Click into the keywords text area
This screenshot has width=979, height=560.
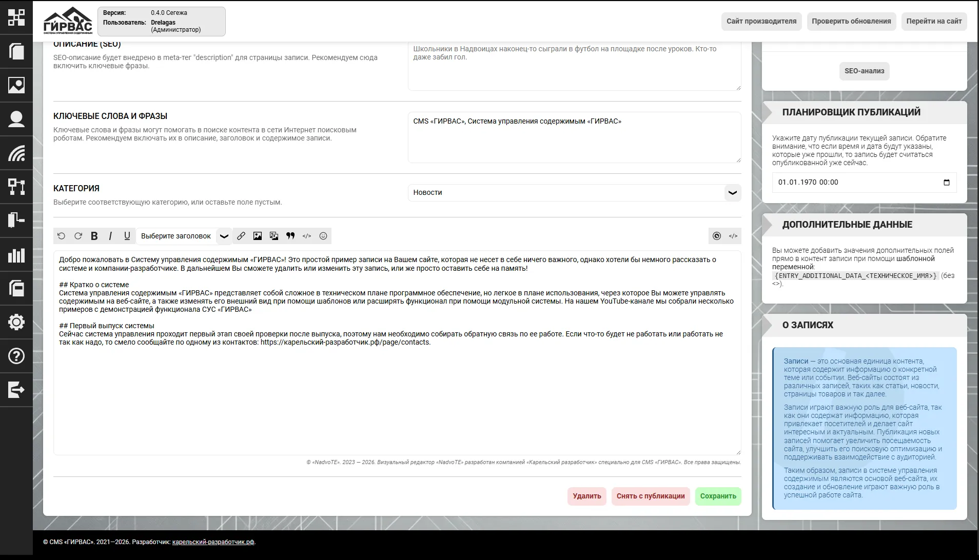(575, 137)
